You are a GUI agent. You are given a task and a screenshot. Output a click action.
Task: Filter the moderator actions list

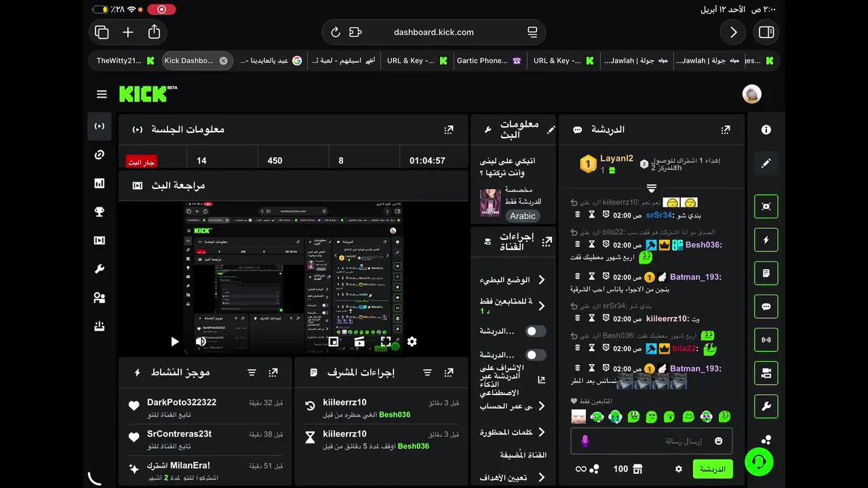[x=427, y=372]
